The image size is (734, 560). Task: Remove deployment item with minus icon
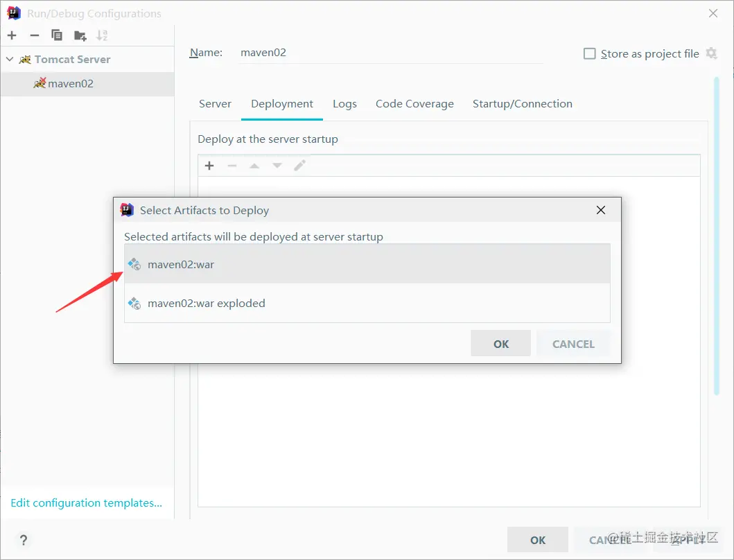coord(231,166)
